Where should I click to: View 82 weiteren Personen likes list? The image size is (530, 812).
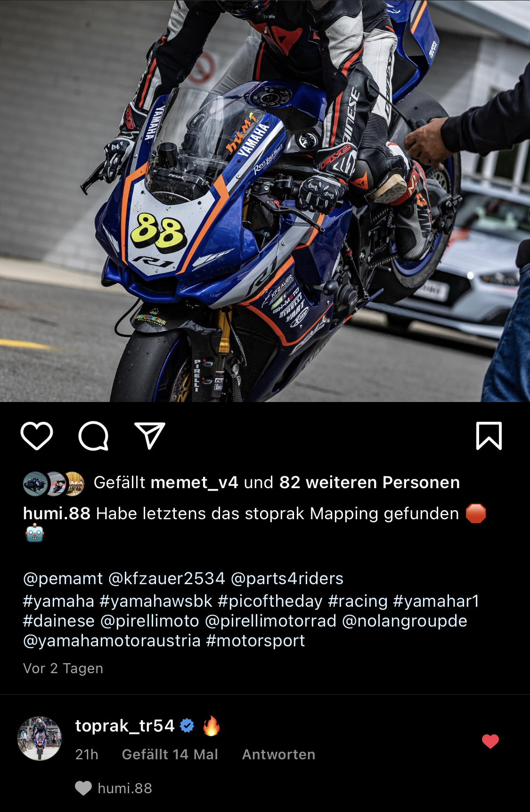(369, 482)
